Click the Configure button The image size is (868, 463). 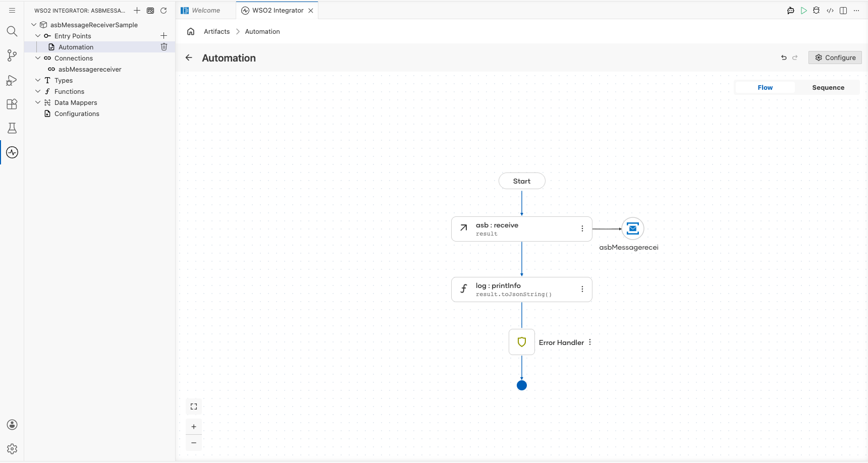[x=835, y=57]
